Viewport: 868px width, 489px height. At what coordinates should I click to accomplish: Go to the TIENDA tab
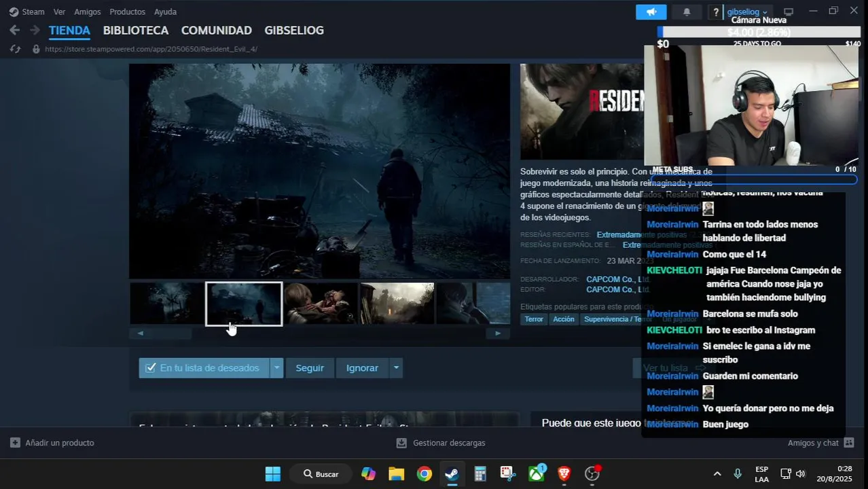pos(69,31)
